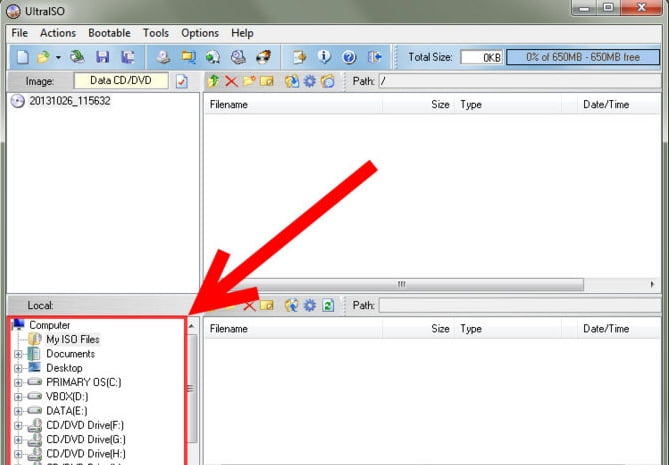
Task: Click the Data CD/DVD image type button
Action: tap(120, 81)
